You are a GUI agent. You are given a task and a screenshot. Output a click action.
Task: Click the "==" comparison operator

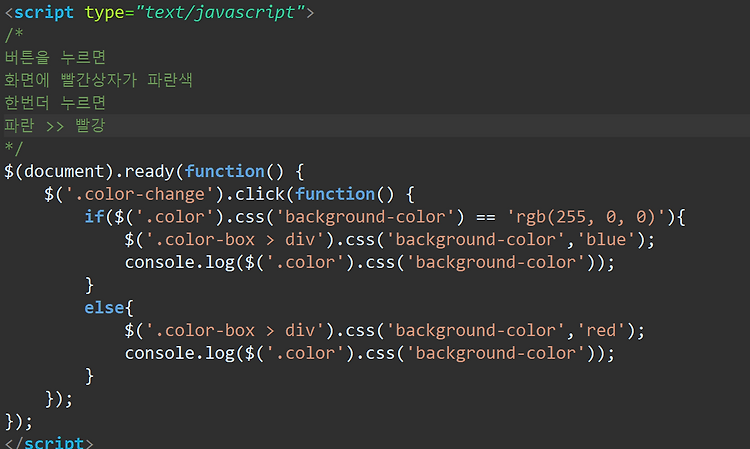point(485,218)
